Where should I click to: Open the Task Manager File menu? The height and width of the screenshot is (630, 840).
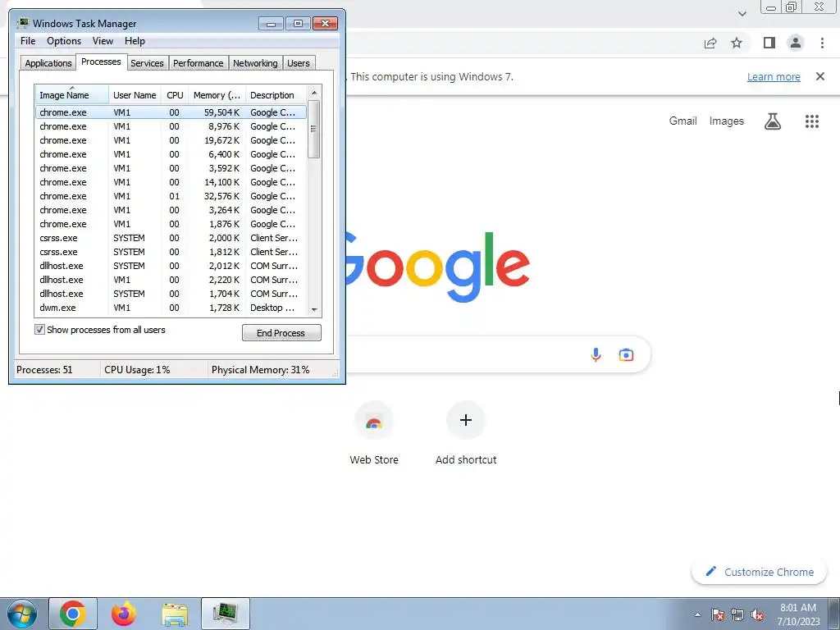click(x=28, y=41)
